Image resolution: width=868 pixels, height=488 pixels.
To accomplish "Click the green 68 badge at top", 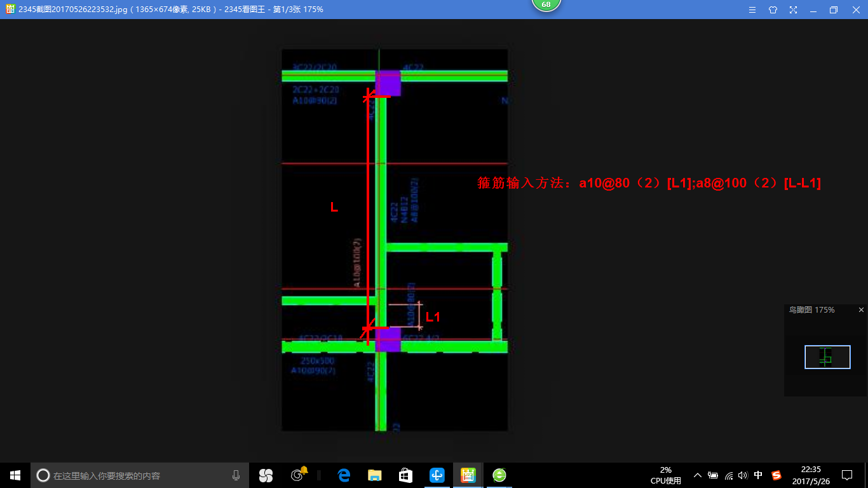I will coord(546,4).
